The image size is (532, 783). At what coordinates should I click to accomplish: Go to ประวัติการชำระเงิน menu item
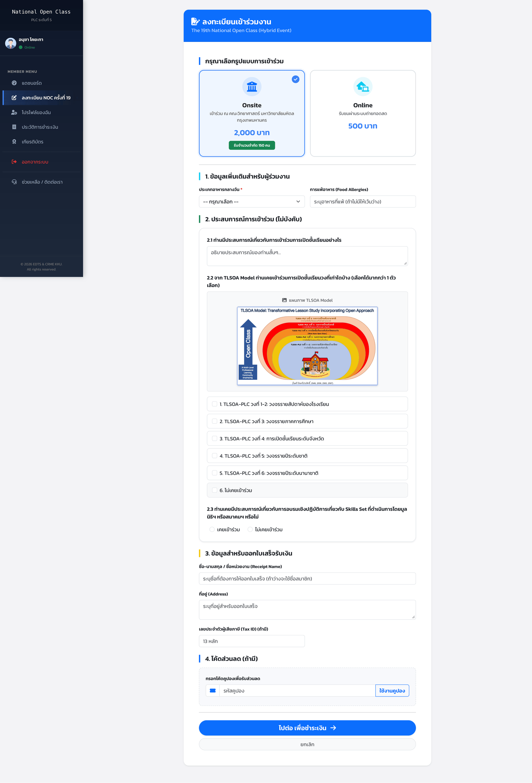[40, 127]
